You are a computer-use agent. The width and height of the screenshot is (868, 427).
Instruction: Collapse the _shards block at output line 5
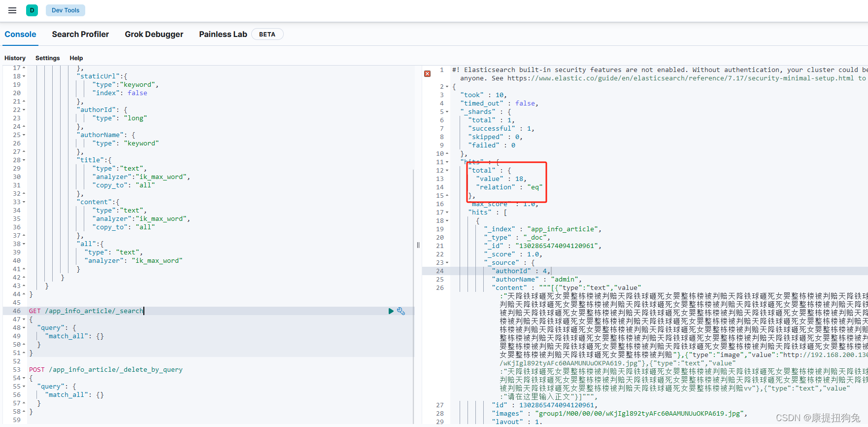click(x=447, y=112)
